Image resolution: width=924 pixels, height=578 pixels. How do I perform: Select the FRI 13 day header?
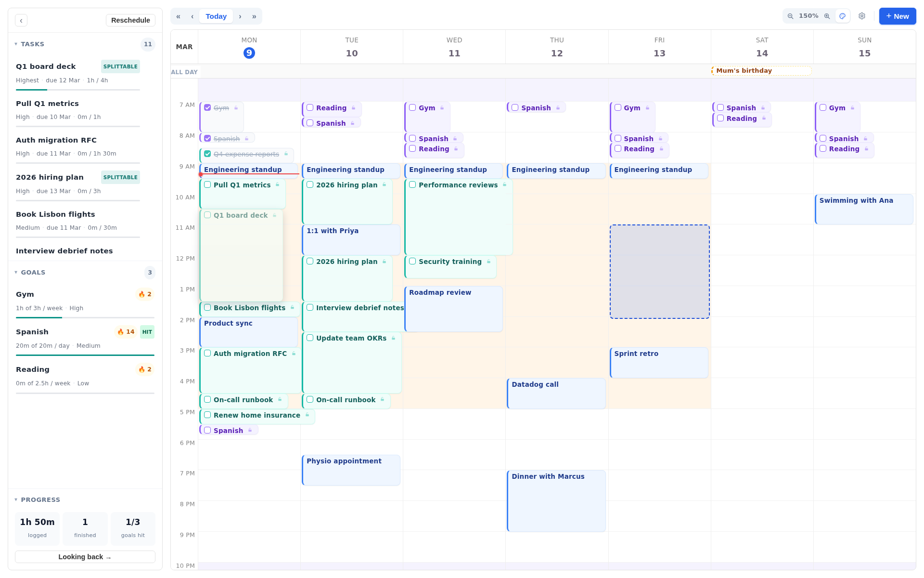pos(659,47)
